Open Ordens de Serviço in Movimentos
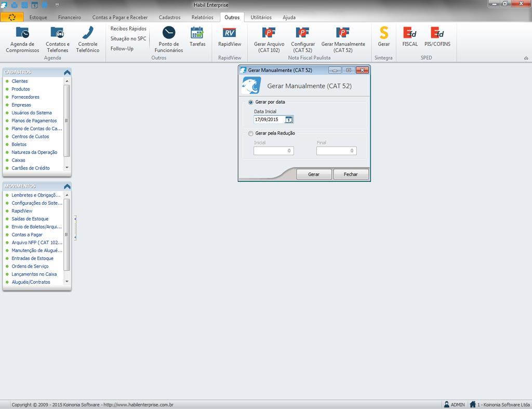532x409 pixels. pyautogui.click(x=30, y=266)
